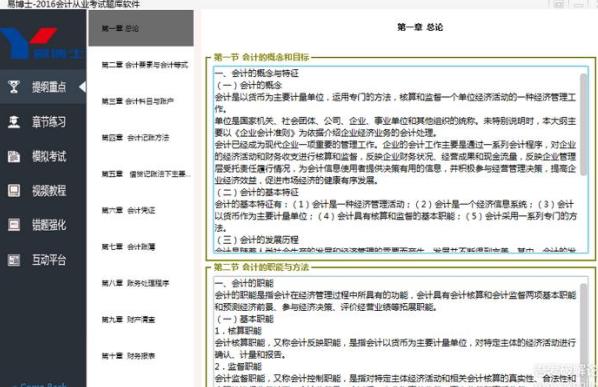Screen dimensions: 598x387
Task: Click the window title 易博士-2016会计从业考试题库软件
Action: click(x=74, y=4)
